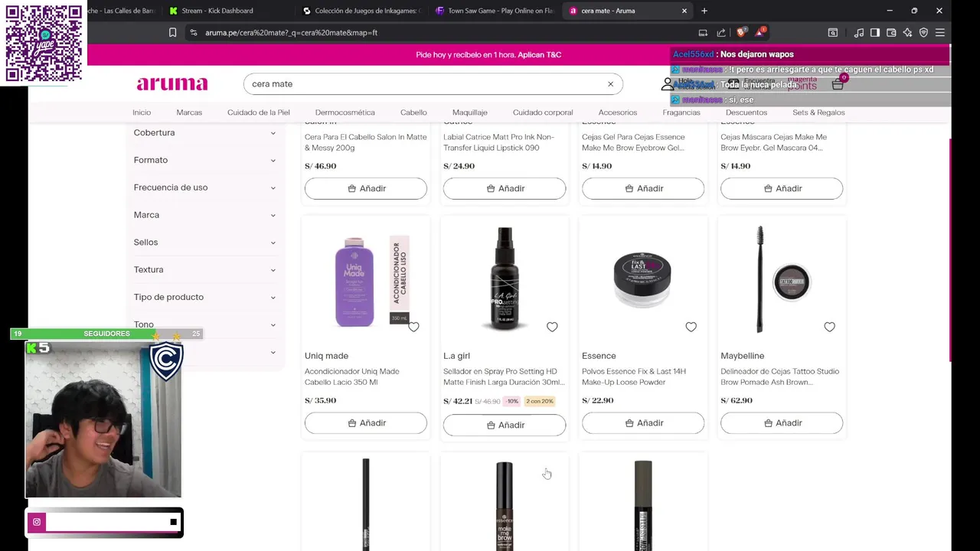Add Essence Make Me Brow gel at S/ 14.90 to cart
The width and height of the screenshot is (980, 551).
click(643, 188)
